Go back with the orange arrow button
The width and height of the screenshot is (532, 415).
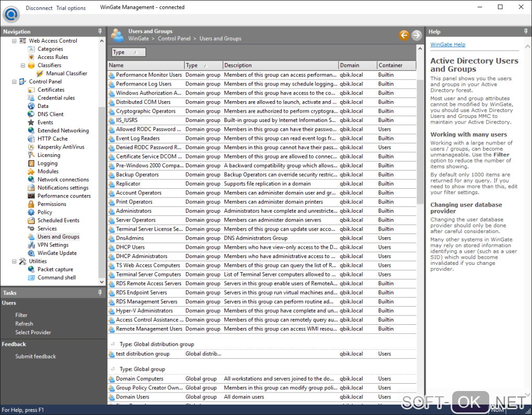point(404,35)
